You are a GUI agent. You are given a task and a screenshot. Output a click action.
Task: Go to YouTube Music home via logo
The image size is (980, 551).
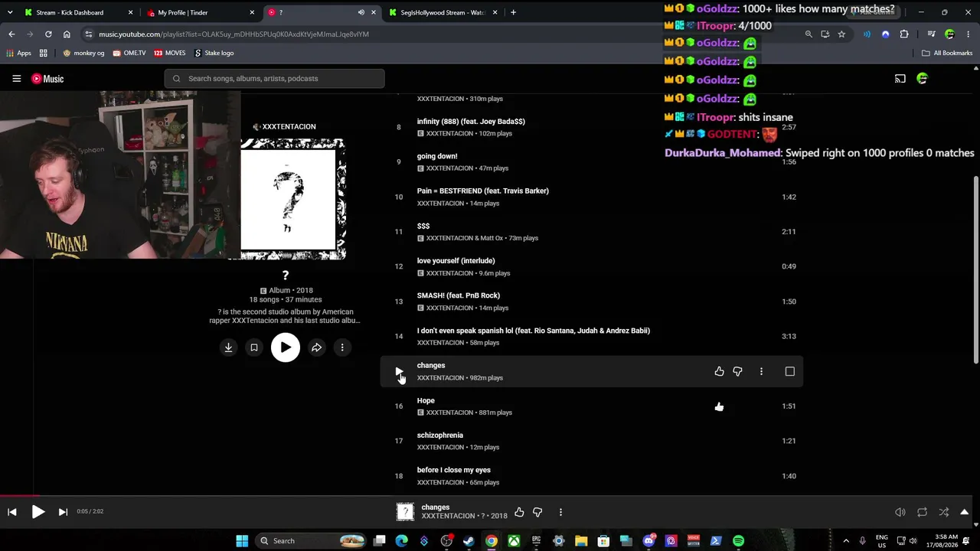click(47, 79)
